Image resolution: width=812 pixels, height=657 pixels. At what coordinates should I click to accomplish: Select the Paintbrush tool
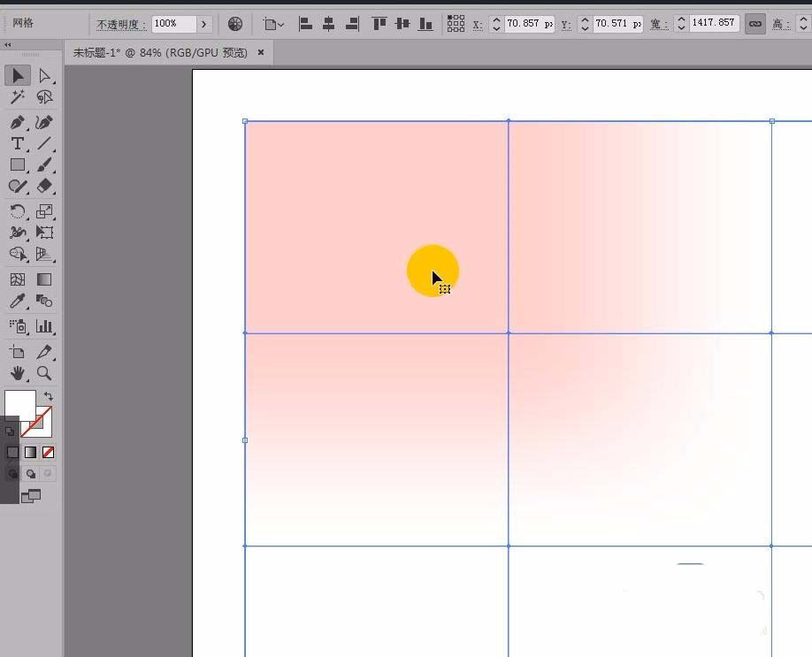point(44,164)
